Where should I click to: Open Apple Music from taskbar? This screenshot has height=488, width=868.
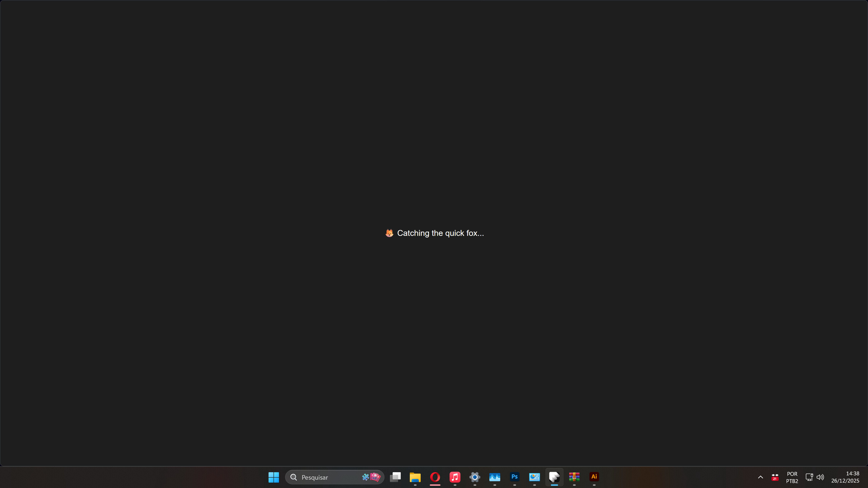click(x=455, y=477)
